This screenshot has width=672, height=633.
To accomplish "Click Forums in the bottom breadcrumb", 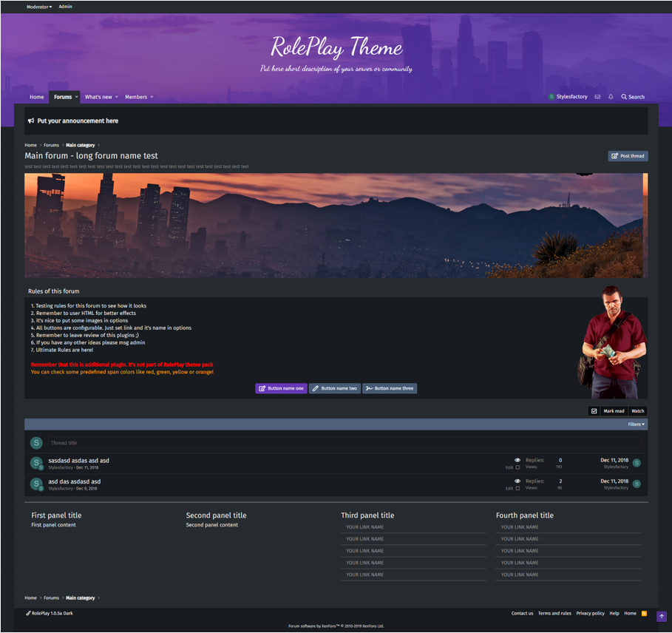I will tap(52, 598).
